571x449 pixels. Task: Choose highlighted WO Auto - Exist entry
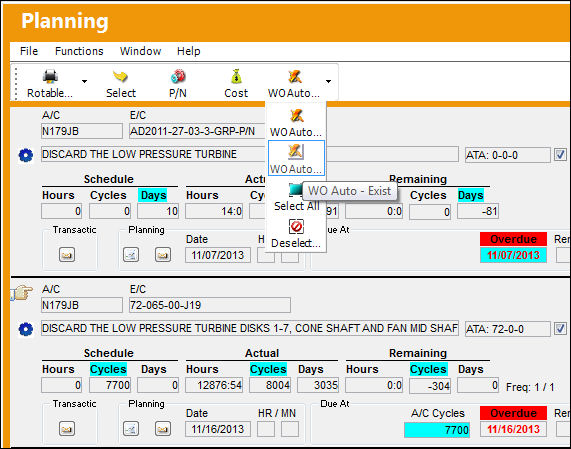296,158
